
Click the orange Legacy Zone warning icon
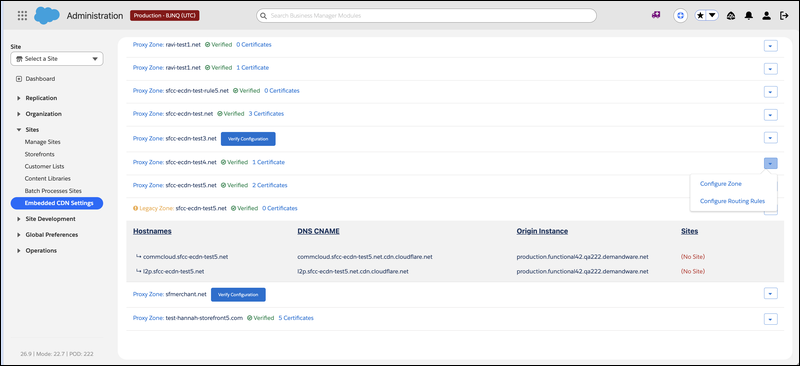tap(135, 208)
